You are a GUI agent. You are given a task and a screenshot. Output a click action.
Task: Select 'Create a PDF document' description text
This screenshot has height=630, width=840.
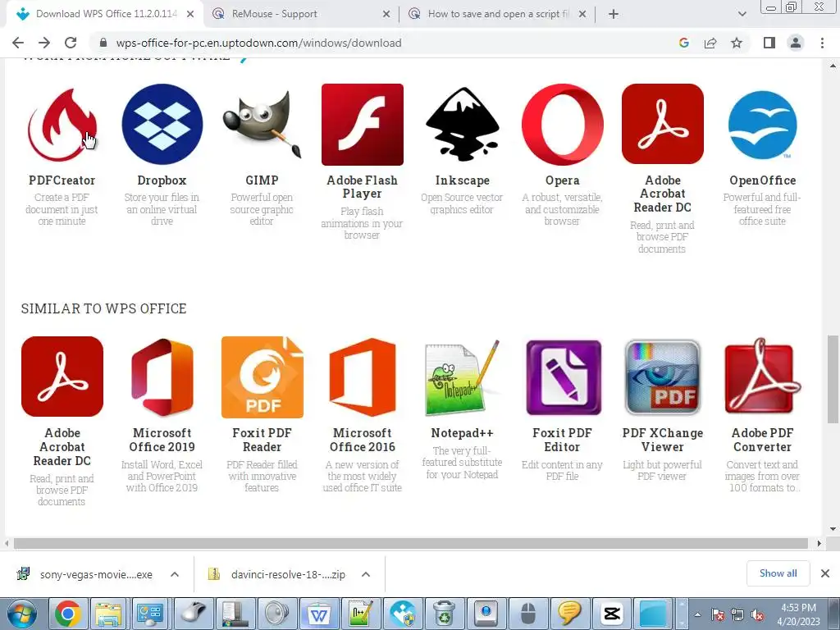pos(62,209)
